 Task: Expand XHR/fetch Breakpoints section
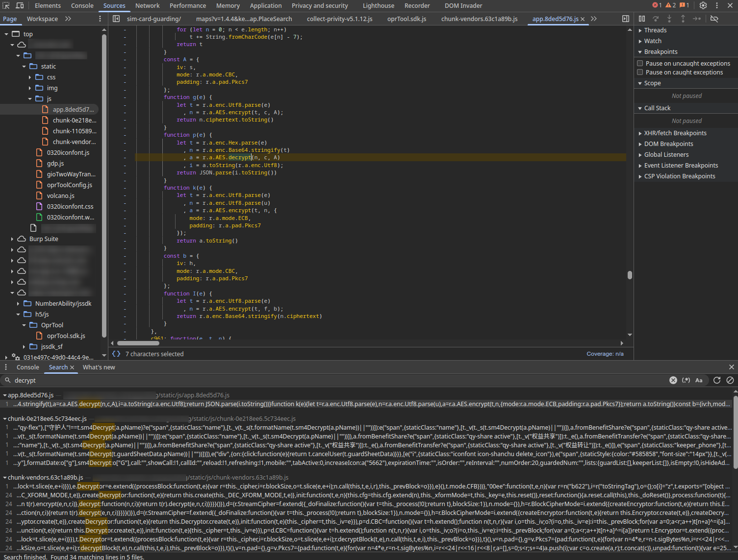point(675,133)
